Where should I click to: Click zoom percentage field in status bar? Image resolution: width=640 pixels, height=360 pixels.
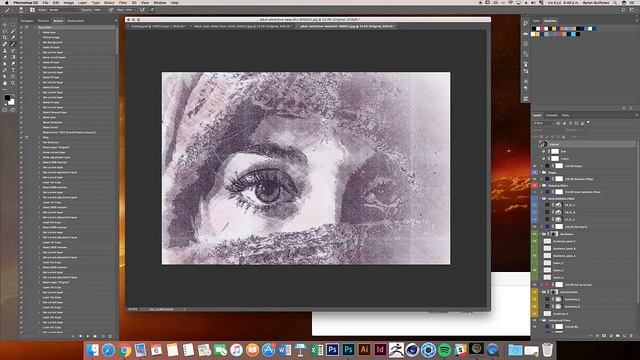[133, 309]
